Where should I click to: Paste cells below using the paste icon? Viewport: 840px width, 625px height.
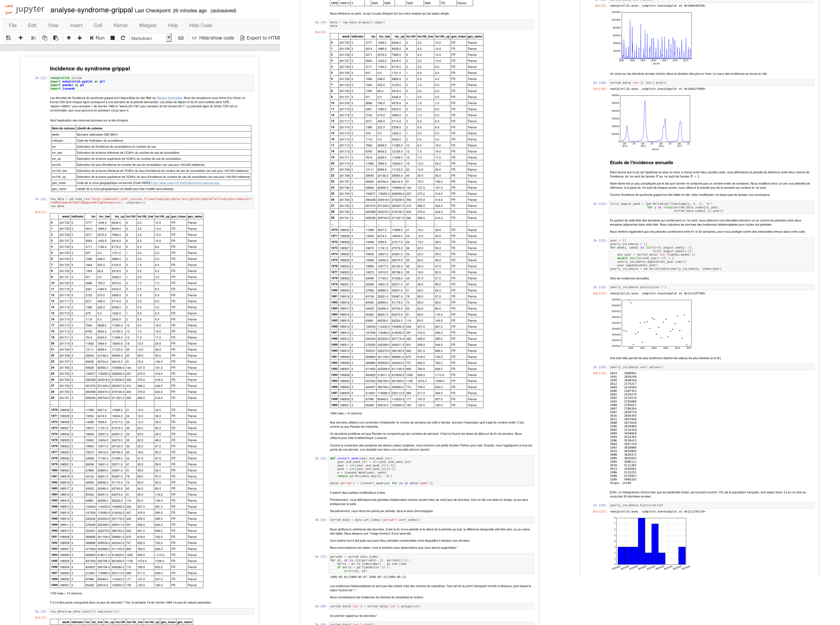56,38
